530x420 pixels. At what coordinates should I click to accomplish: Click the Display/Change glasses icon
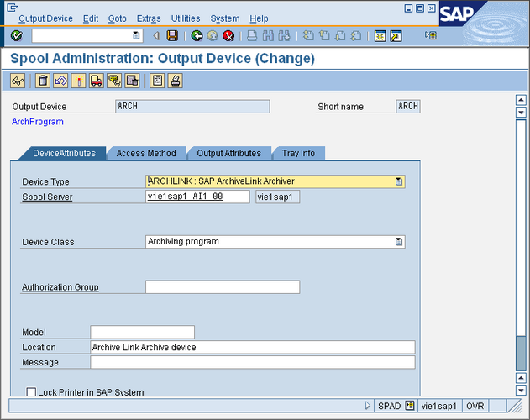coord(17,81)
